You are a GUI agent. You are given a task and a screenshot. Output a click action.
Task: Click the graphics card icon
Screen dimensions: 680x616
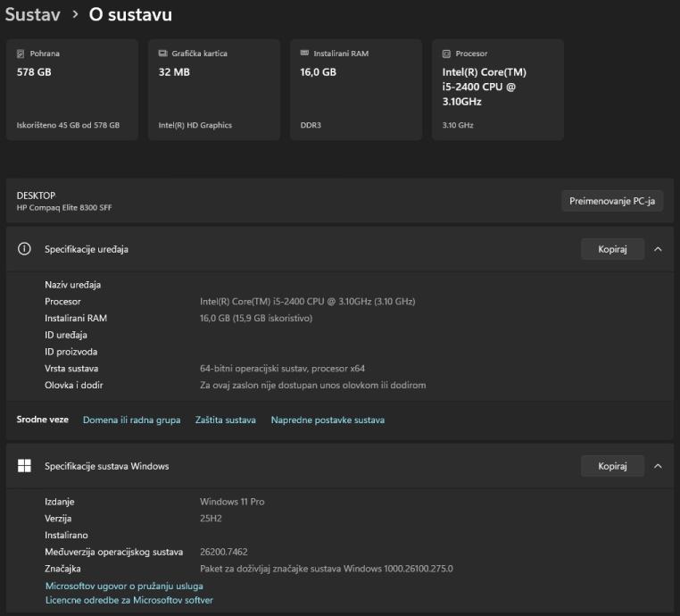click(x=162, y=54)
